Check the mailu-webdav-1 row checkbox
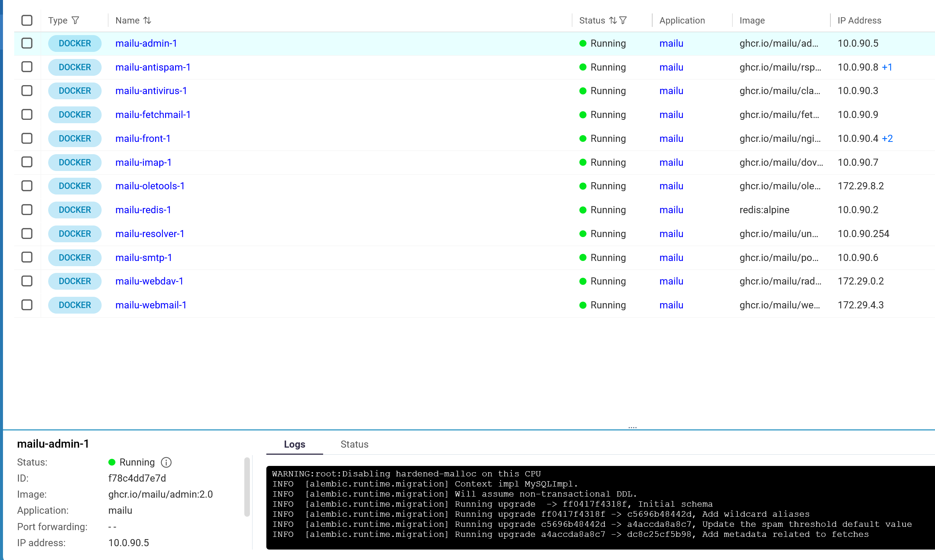This screenshot has width=935, height=560. coord(27,281)
